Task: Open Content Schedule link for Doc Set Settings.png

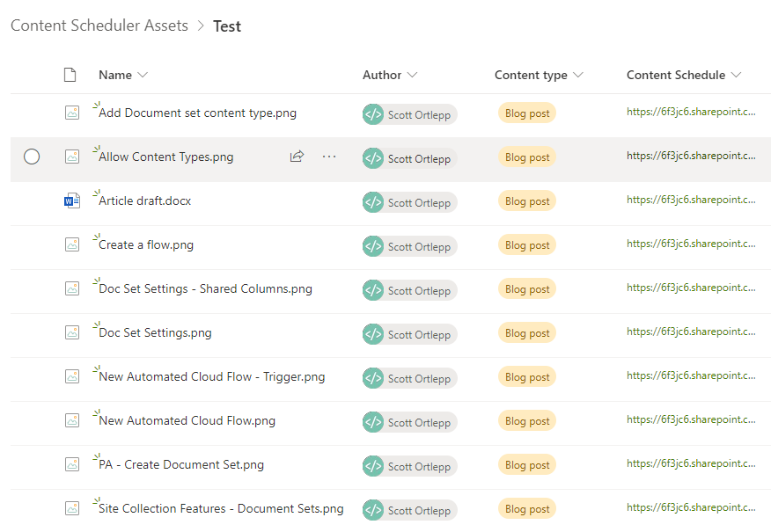Action: [x=691, y=332]
